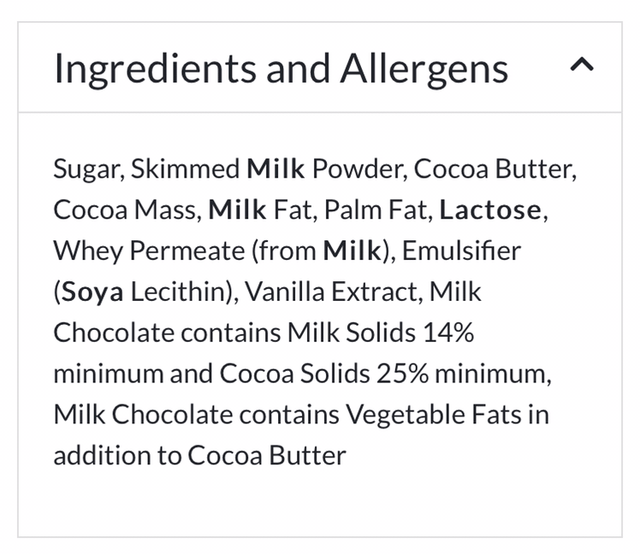Collapse the Ingredients and Allergens chevron

coord(582,66)
